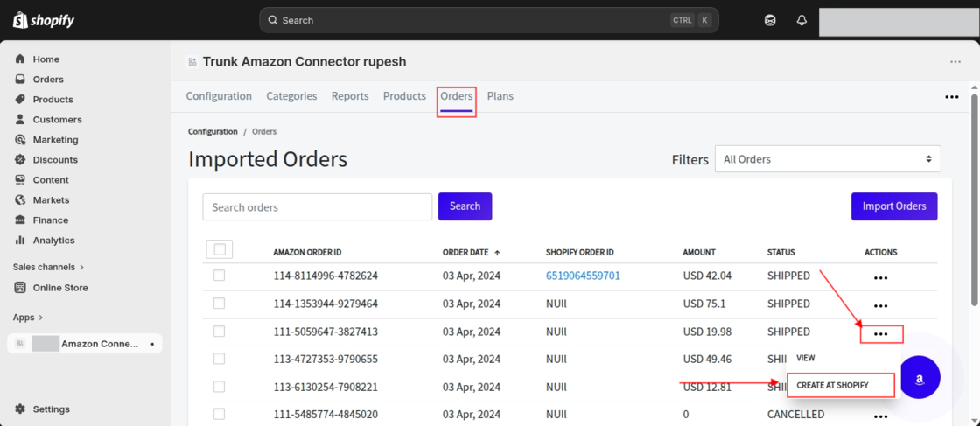This screenshot has width=980, height=426.
Task: Choose Create at Shopify from context menu
Action: click(x=841, y=385)
